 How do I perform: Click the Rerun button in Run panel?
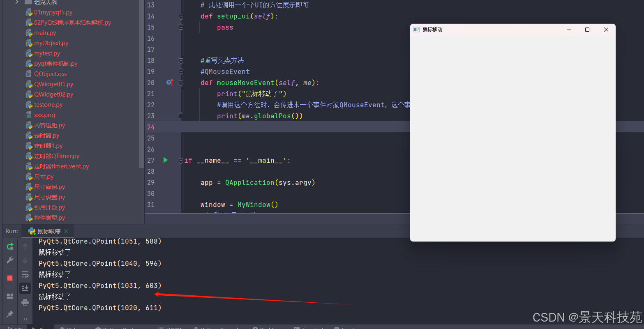pyautogui.click(x=10, y=246)
